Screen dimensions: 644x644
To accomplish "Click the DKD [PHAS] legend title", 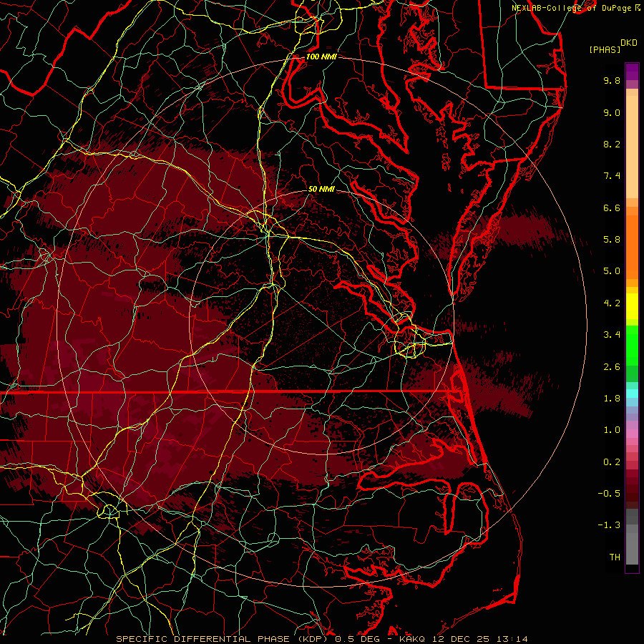I will 613,46.
